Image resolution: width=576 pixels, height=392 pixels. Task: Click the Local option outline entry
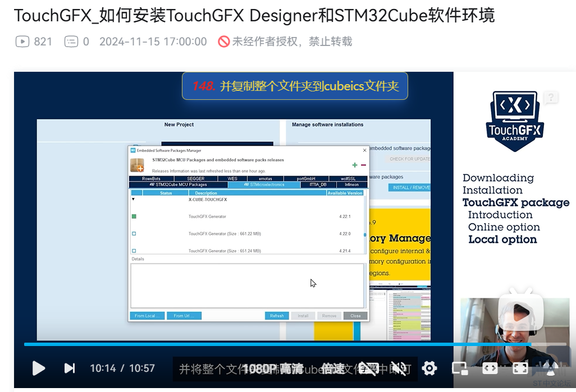(x=502, y=239)
